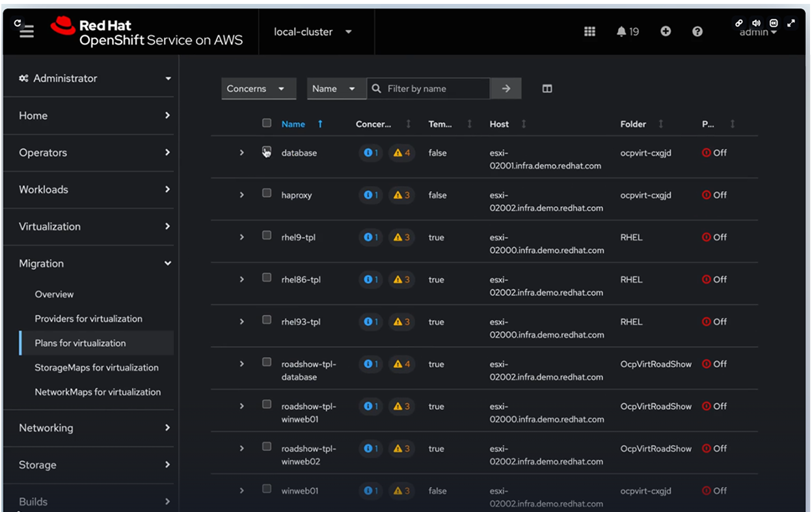Click the Filter by name input
Image resolution: width=812 pixels, height=512 pixels.
(428, 88)
